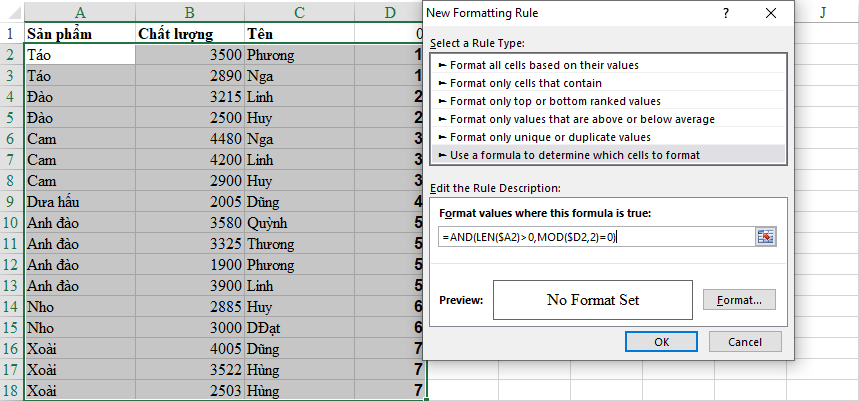
Task: Click cell D9 showing 4
Action: (x=390, y=202)
